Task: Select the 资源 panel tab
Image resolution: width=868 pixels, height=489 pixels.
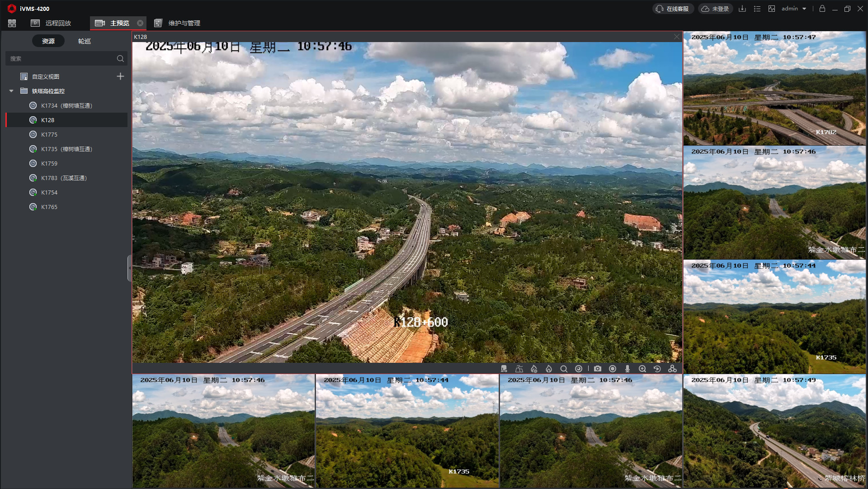Action: click(x=48, y=41)
